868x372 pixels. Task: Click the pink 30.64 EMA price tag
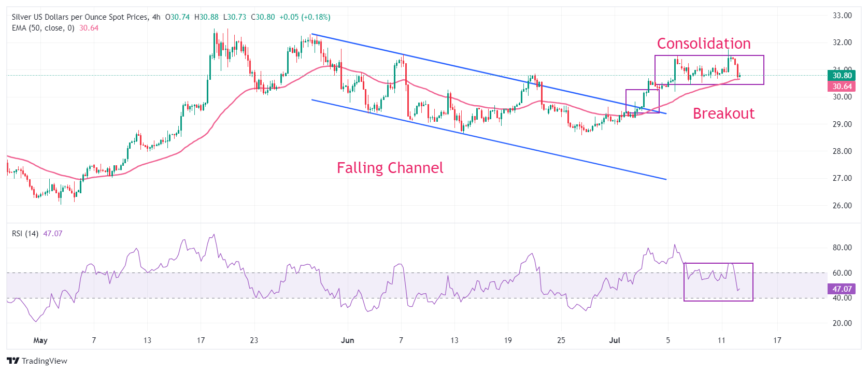[842, 87]
